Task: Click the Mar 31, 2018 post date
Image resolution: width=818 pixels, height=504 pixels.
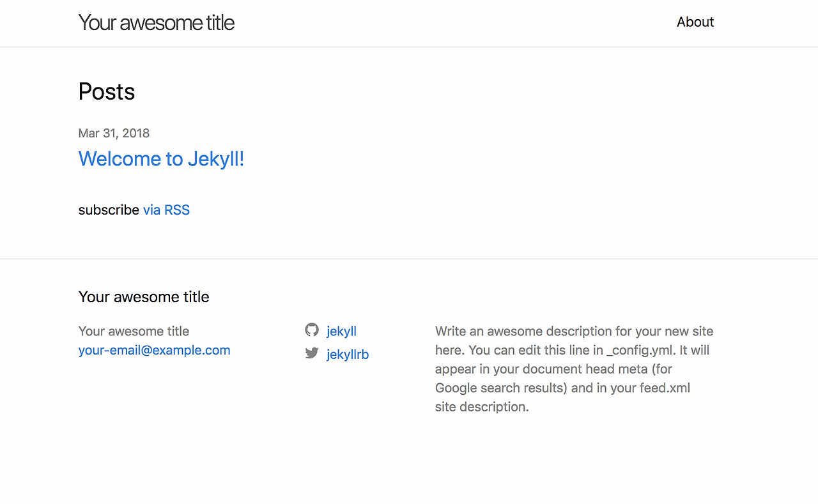Action: click(114, 134)
